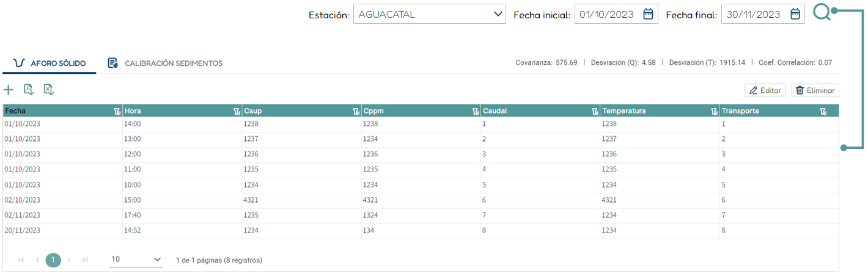868x274 pixels.
Task: Export table to PDF file icon
Action: (28, 90)
